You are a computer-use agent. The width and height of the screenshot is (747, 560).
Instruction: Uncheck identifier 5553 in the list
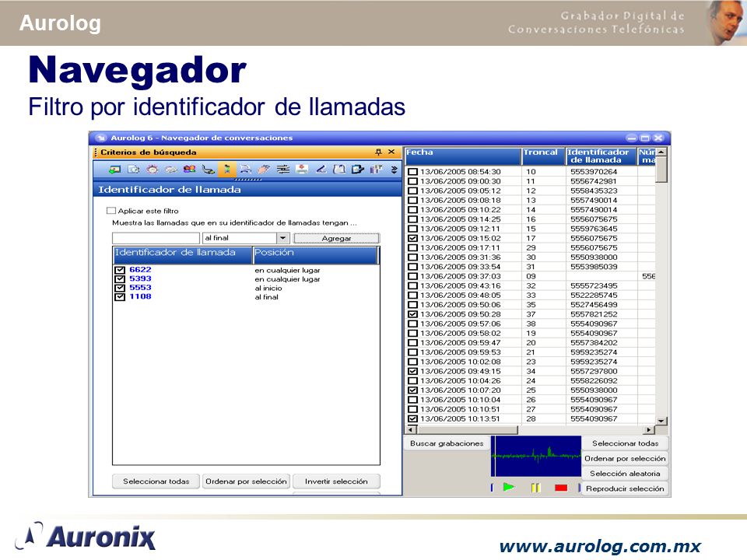tap(120, 288)
